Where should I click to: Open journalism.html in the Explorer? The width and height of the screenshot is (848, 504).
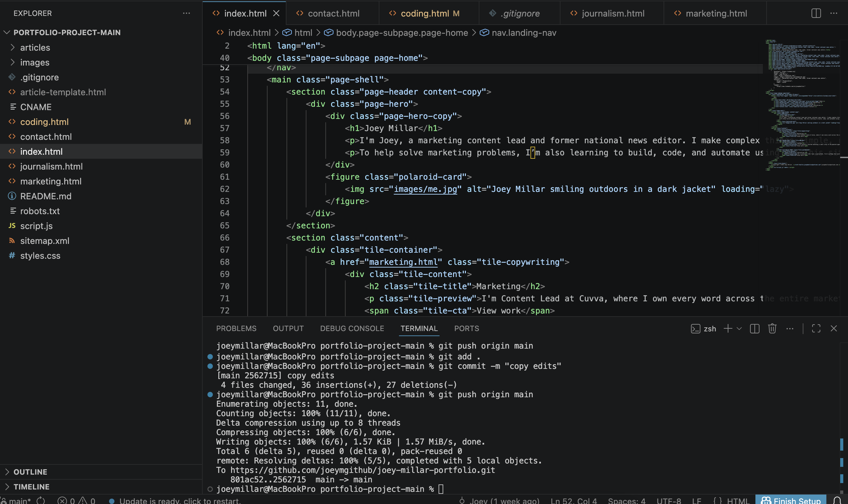101,167
